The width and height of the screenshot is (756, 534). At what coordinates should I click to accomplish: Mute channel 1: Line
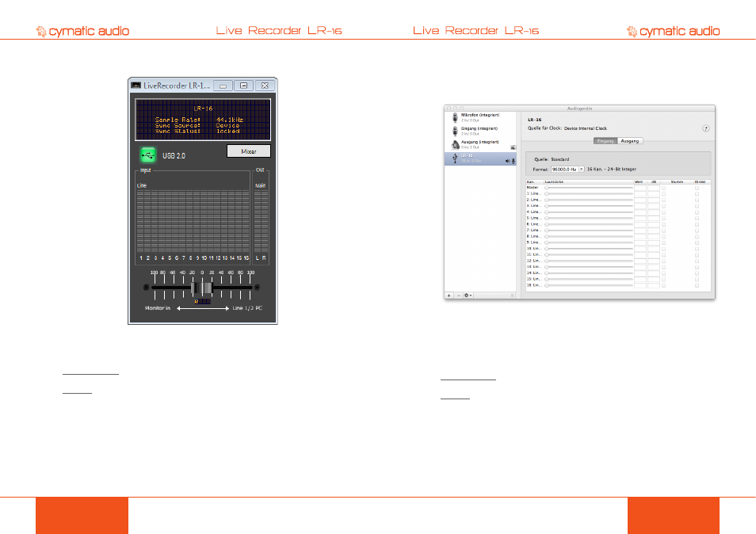pos(663,194)
